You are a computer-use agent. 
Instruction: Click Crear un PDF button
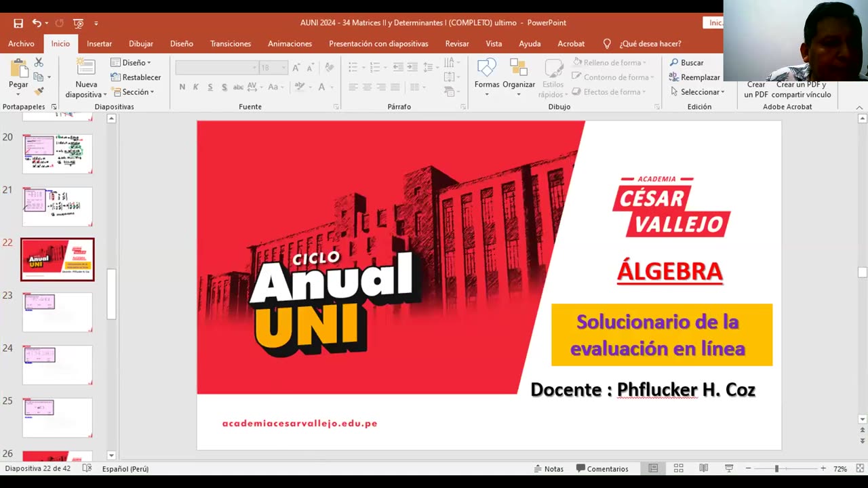click(x=756, y=89)
